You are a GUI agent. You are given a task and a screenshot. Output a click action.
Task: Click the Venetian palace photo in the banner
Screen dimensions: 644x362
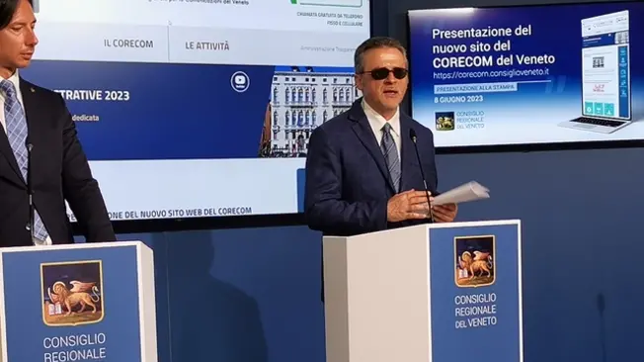pyautogui.click(x=309, y=112)
